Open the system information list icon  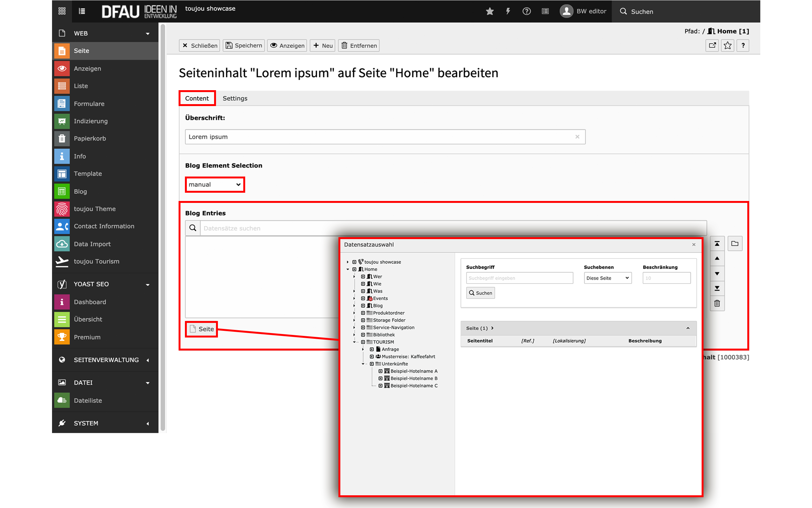pyautogui.click(x=545, y=11)
